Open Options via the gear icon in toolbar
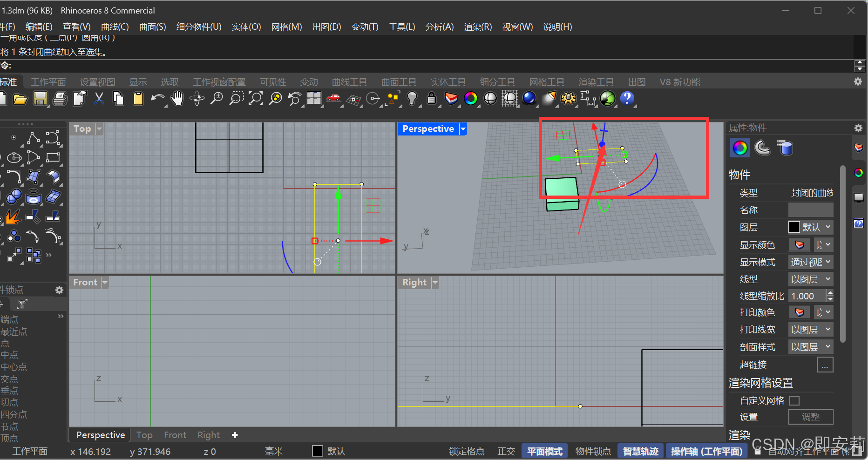Screen dimensions: 868x460 [x=569, y=99]
